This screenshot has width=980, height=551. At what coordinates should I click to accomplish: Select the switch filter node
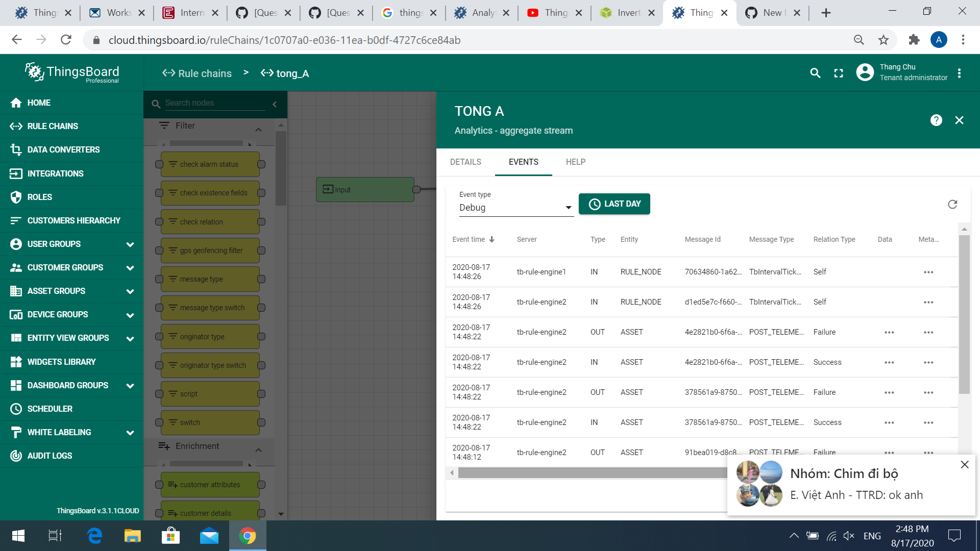[x=210, y=422]
